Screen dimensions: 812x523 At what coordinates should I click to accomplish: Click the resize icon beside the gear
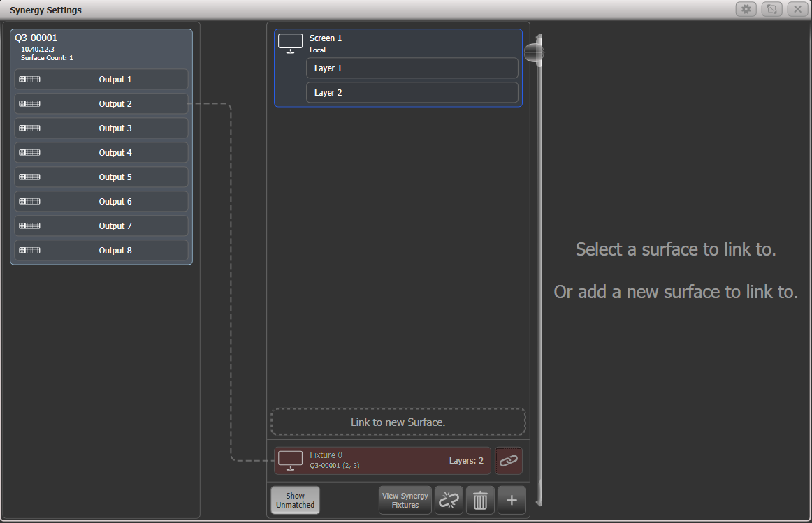[772, 9]
